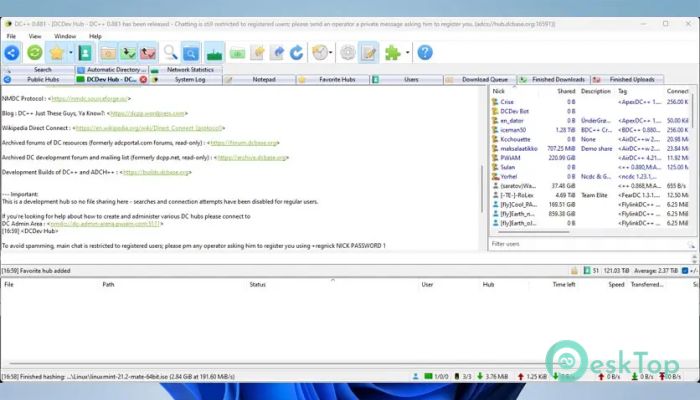The width and height of the screenshot is (700, 400).
Task: Switch to the Public Hubs tab
Action: click(38, 79)
